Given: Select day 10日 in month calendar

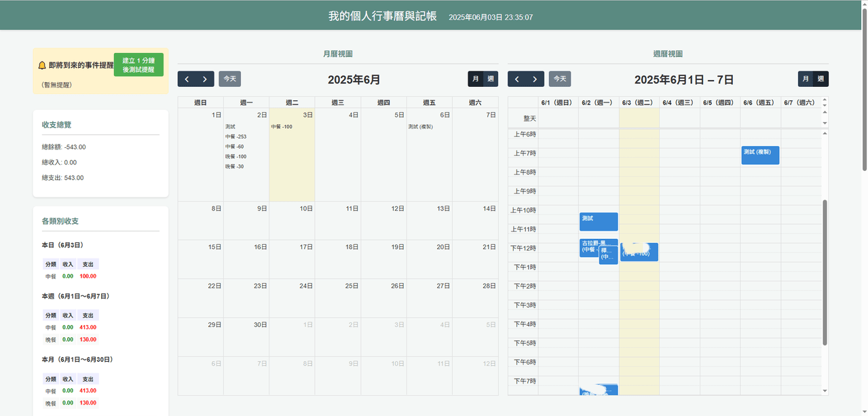Looking at the screenshot, I should (306, 208).
